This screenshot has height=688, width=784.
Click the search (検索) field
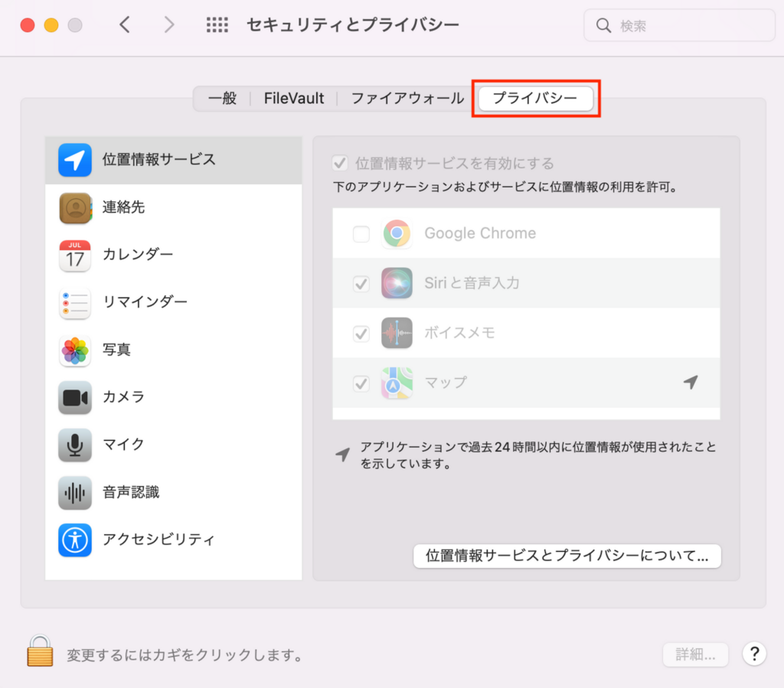(x=681, y=26)
